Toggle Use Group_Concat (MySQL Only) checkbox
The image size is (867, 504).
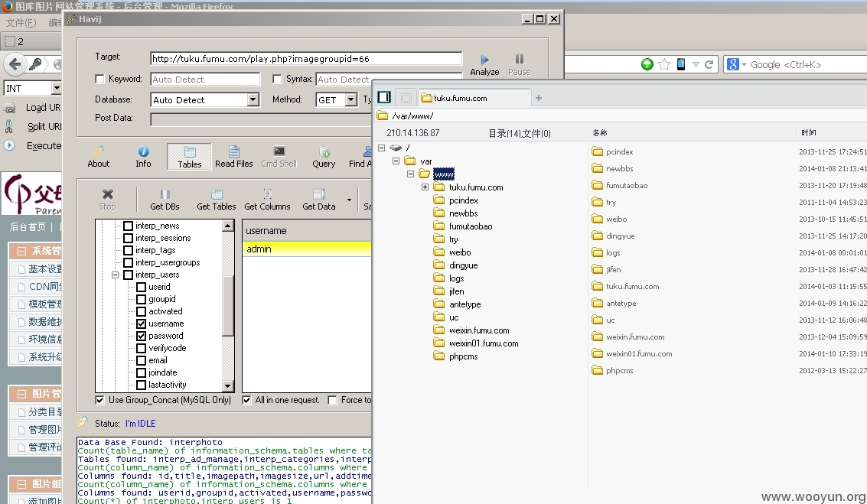point(100,399)
